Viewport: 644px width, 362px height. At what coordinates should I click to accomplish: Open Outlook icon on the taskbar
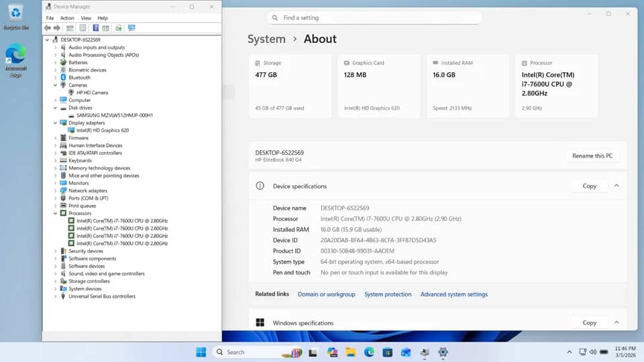point(406,352)
